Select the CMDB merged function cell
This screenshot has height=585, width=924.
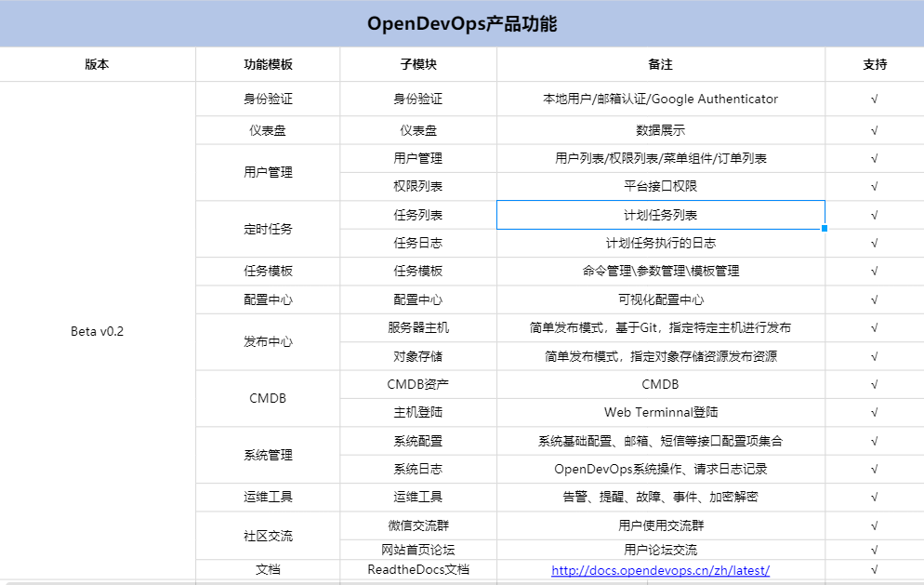(x=268, y=399)
